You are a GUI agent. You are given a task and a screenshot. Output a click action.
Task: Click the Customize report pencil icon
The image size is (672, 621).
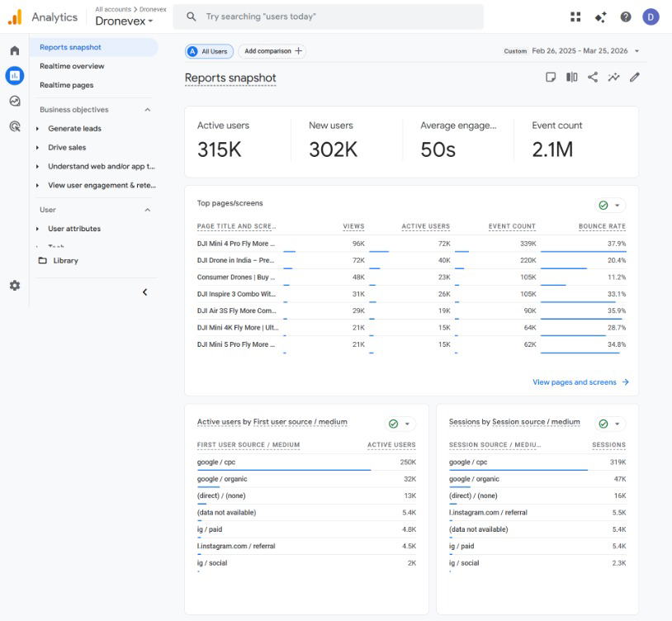[635, 77]
